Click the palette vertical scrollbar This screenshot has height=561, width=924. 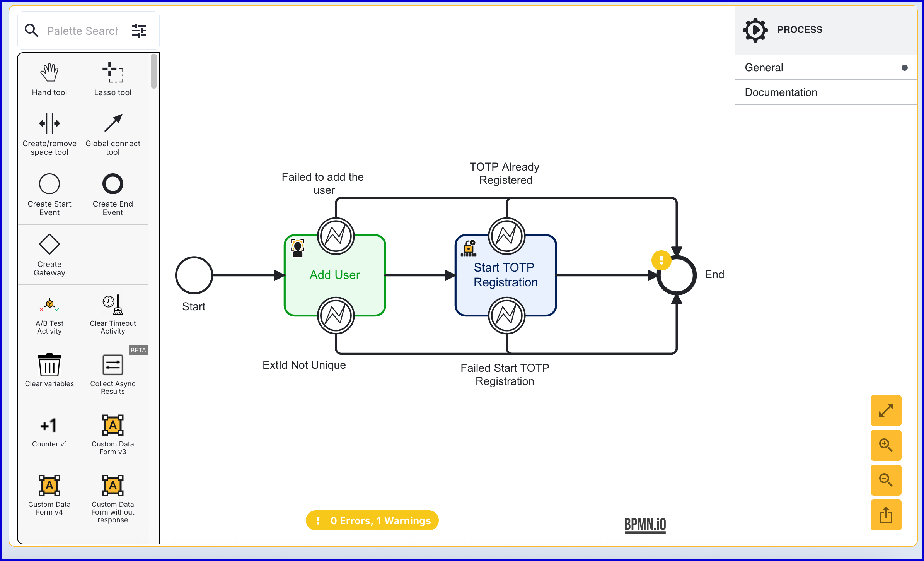pos(154,72)
